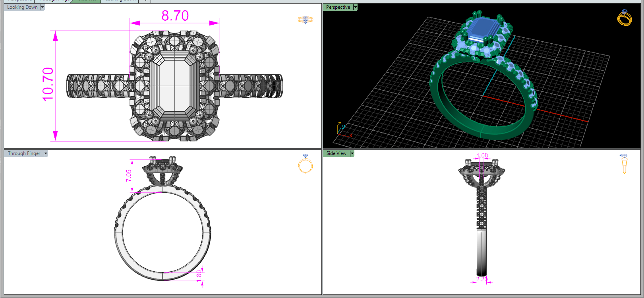Select the 2.20 shank width dimension
Image resolution: width=644 pixels, height=298 pixels.
[482, 279]
